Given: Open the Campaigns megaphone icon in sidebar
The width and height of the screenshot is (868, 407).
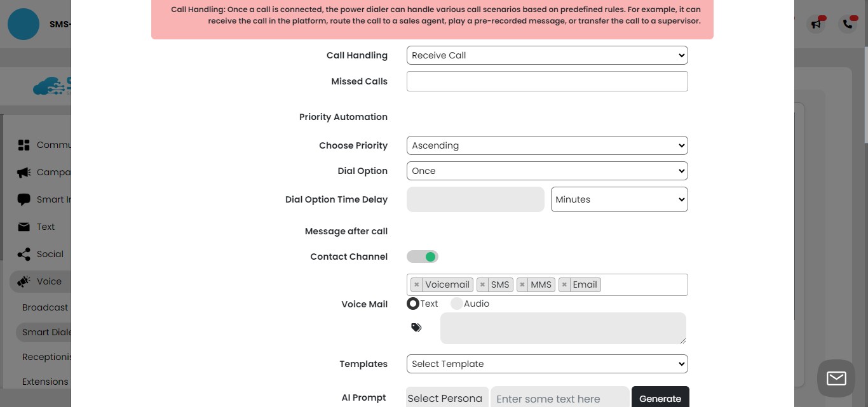Looking at the screenshot, I should pos(24,171).
